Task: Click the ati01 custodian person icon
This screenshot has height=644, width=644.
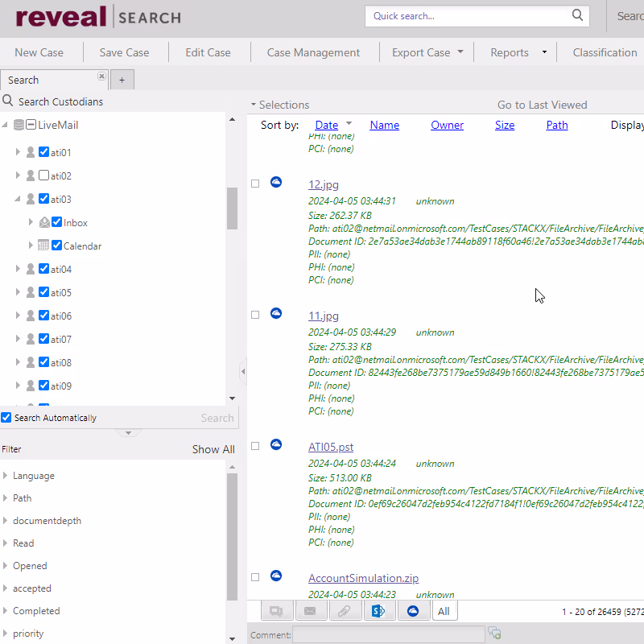Action: (31, 152)
